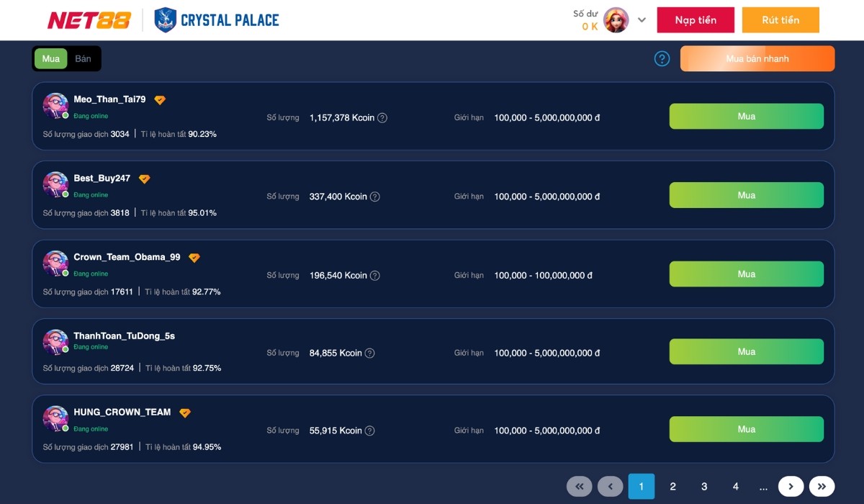Open Mua bán nhanh quick trade
The width and height of the screenshot is (864, 504).
click(757, 59)
